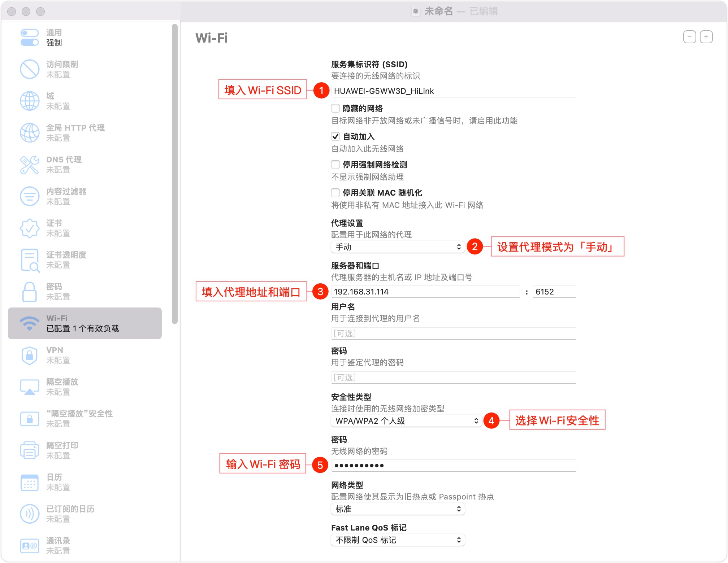Toggle the 停用强制网络检测 checkbox
This screenshot has height=563, width=728.
(x=335, y=165)
